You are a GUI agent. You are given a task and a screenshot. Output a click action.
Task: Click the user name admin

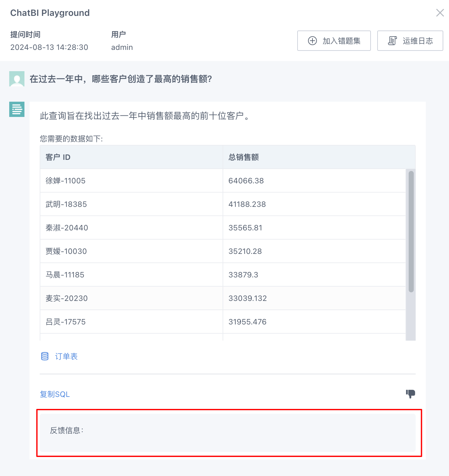click(122, 47)
